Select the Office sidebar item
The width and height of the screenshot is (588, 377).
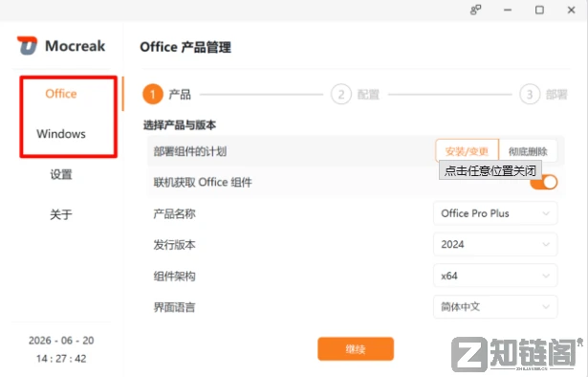[61, 94]
